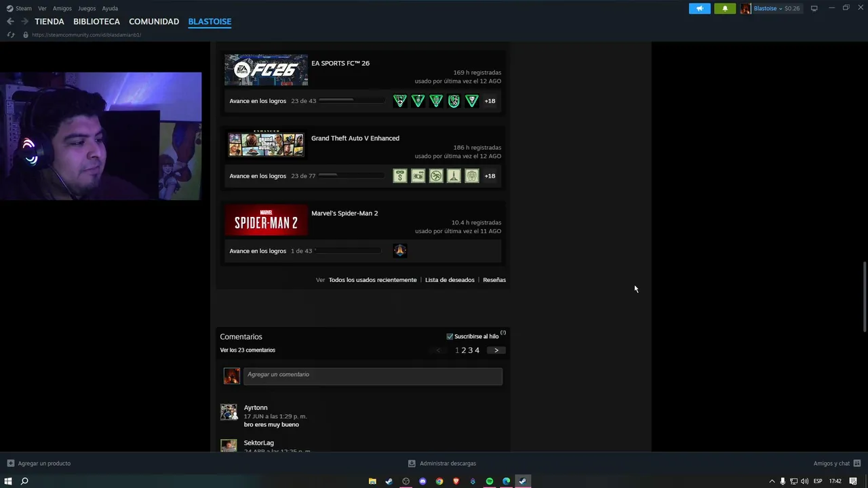This screenshot has width=868, height=488.
Task: Open the Marvel's Spider-Man 2 thumbnail
Action: 266,220
